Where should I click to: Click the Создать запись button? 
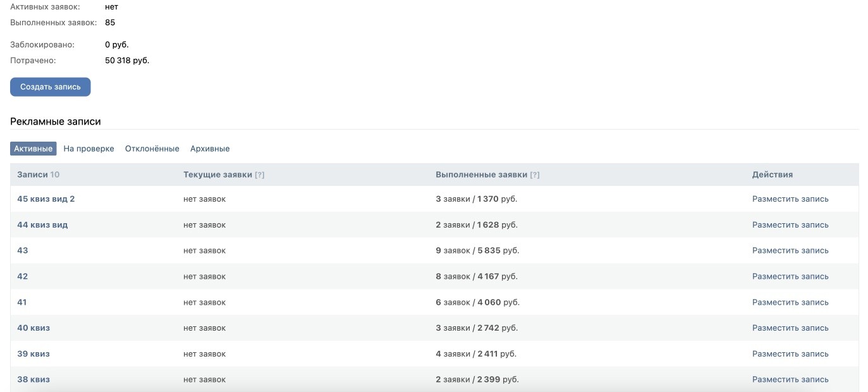51,87
